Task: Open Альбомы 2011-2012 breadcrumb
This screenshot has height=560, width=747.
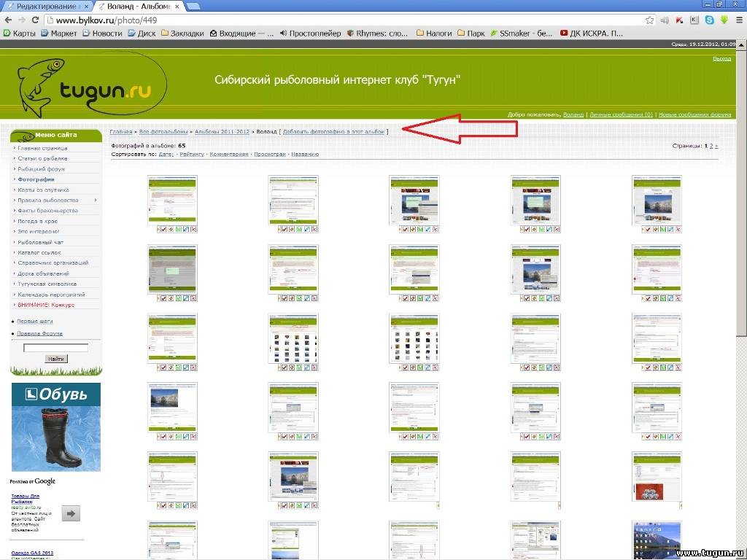Action: tap(222, 131)
